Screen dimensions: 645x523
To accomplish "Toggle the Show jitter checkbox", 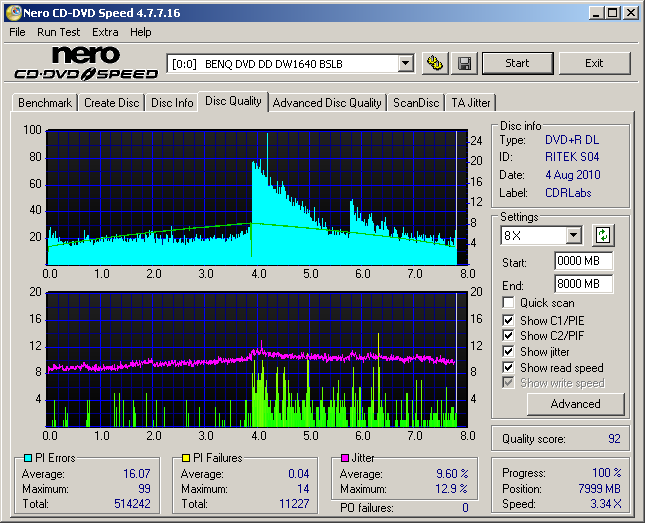I will pyautogui.click(x=509, y=352).
